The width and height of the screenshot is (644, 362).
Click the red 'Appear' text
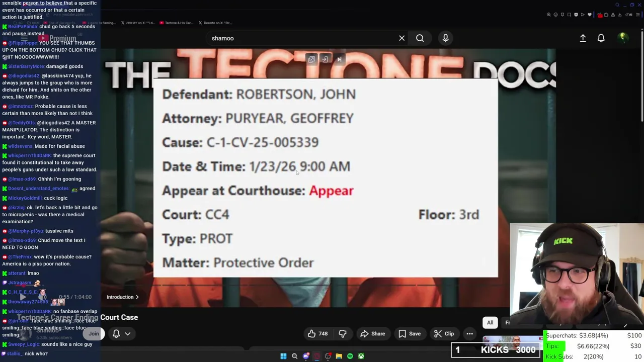(x=331, y=191)
